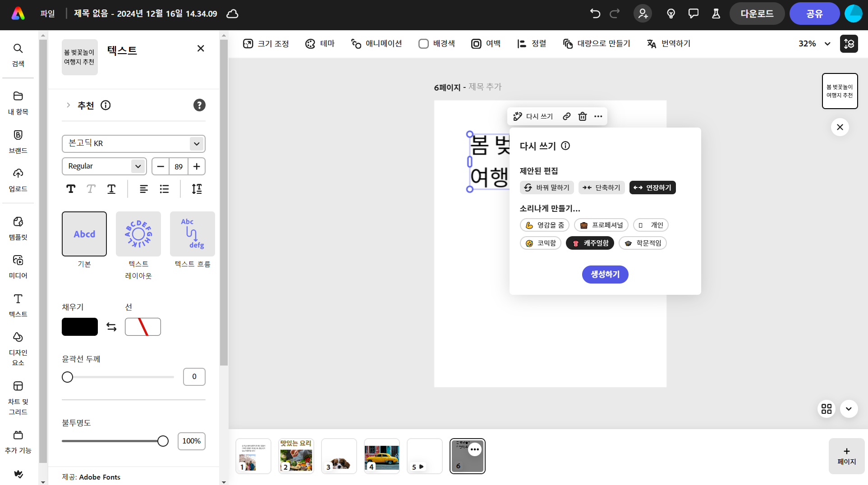Image resolution: width=868 pixels, height=485 pixels.
Task: Select the 바꿔 말하기 edit option
Action: click(547, 188)
